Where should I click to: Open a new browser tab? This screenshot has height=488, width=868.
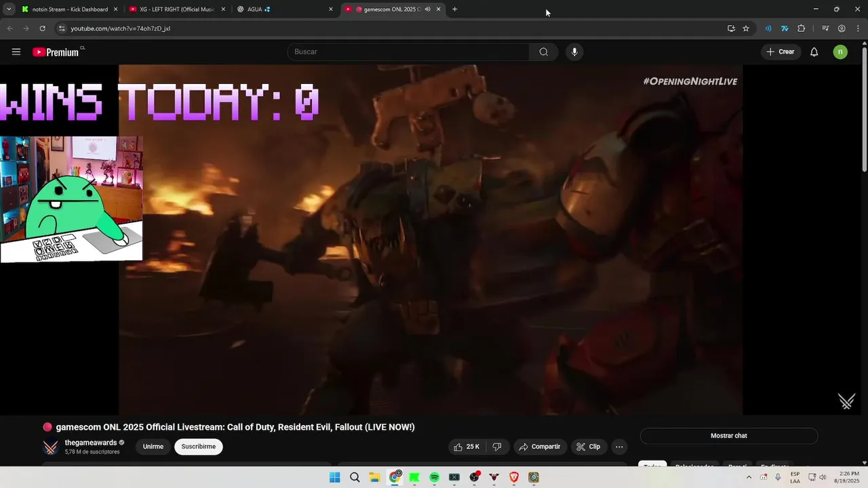pyautogui.click(x=454, y=9)
